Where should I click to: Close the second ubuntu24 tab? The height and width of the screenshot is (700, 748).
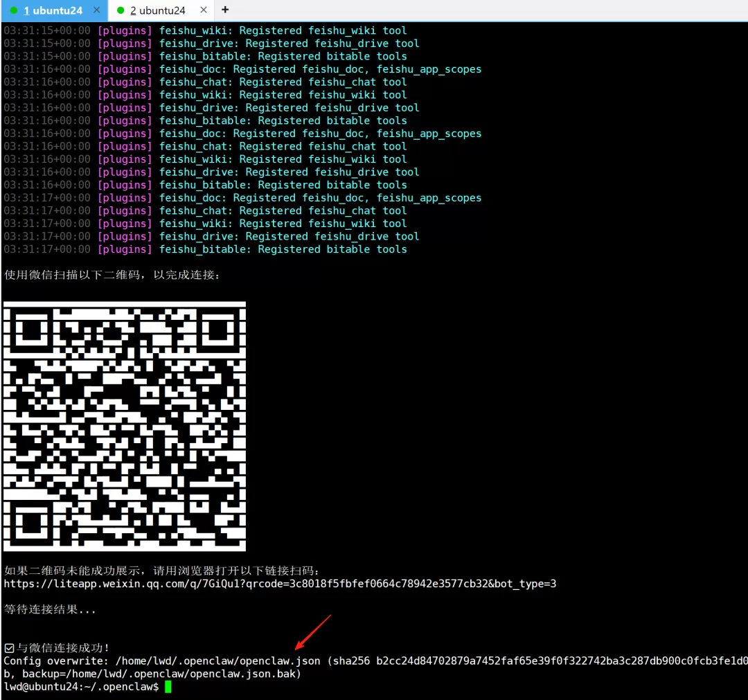[x=203, y=10]
